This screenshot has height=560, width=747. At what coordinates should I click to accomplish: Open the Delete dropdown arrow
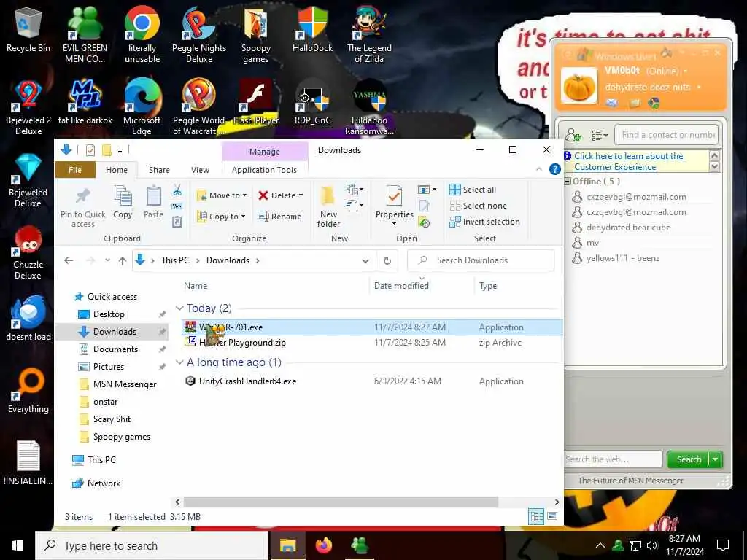click(x=301, y=195)
